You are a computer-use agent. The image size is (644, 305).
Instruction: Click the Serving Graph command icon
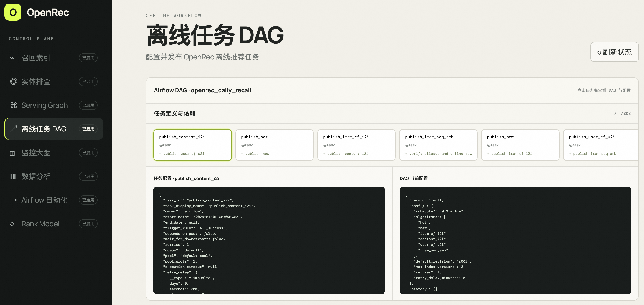click(13, 105)
